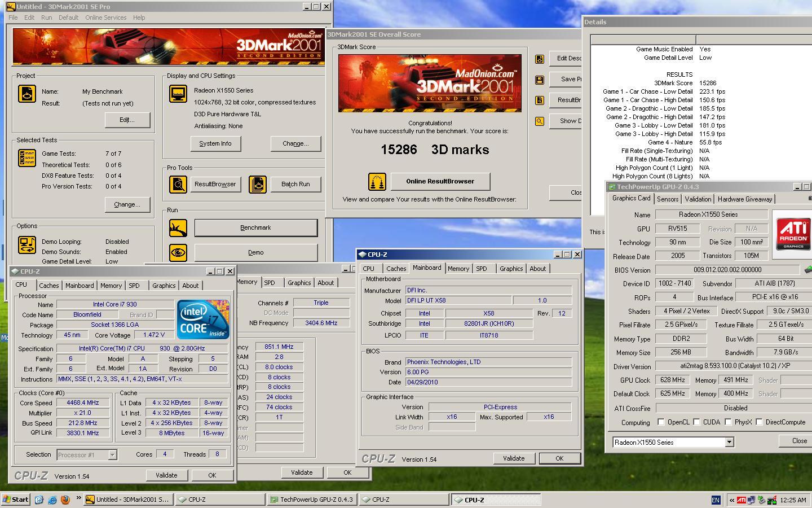Click the ATI Radeon logo in GPU-Z

click(x=793, y=235)
